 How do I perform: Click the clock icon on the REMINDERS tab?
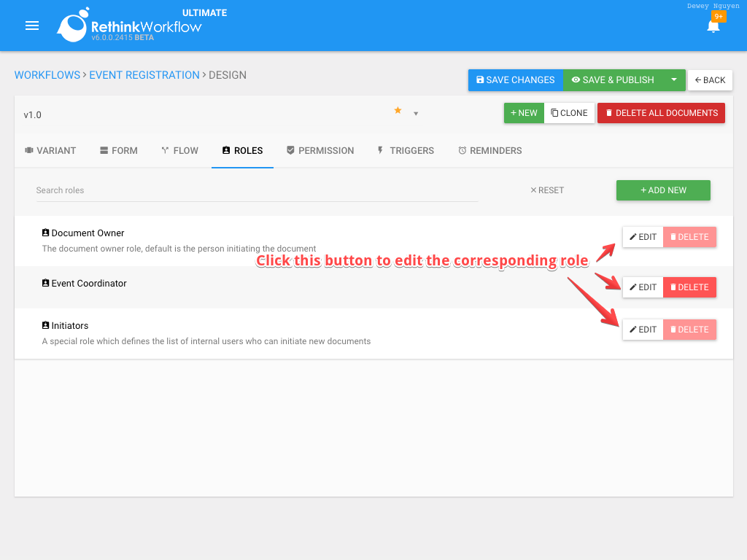coord(462,150)
